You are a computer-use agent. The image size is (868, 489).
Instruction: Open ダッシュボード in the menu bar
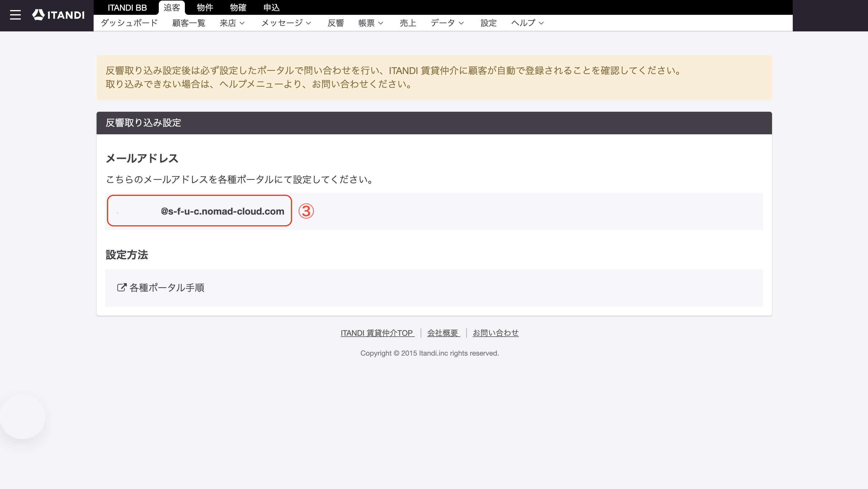click(x=129, y=23)
